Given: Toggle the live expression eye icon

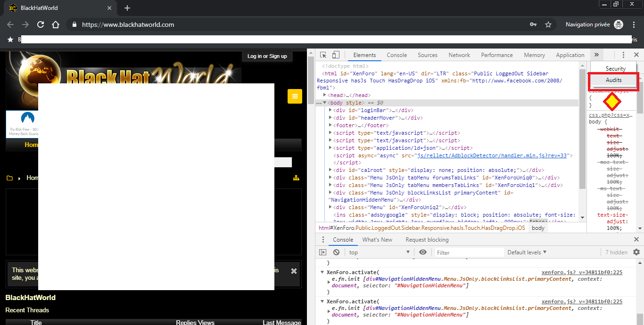Looking at the screenshot, I should pos(423,252).
